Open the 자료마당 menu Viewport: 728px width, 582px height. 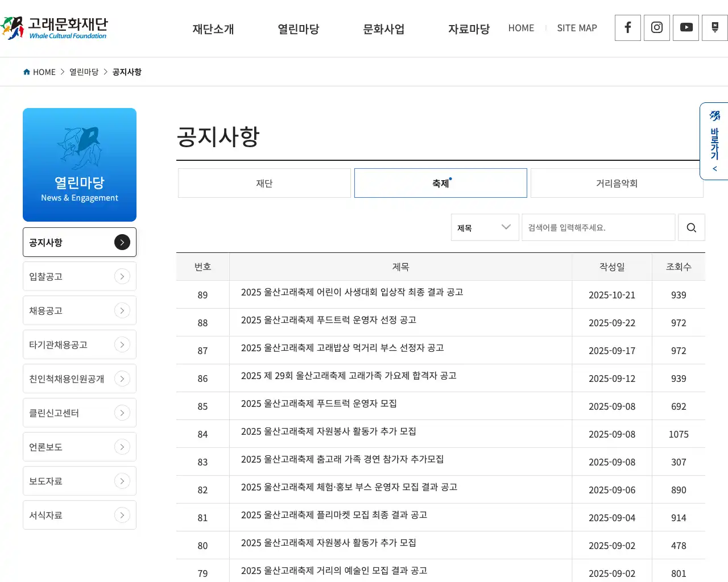click(x=469, y=29)
